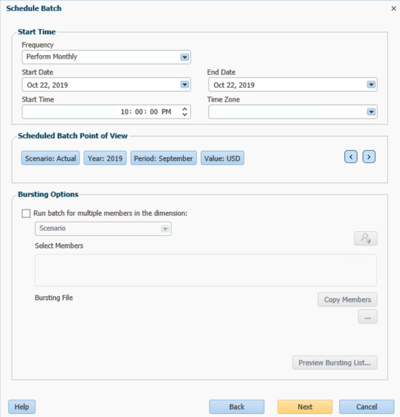Click the Preview Bursting List button
400x417 pixels.
tap(335, 363)
